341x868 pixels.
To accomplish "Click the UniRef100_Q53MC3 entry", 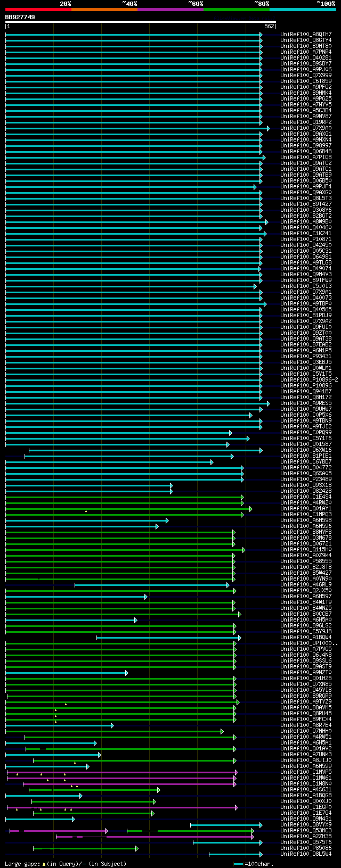I will click(x=306, y=831).
